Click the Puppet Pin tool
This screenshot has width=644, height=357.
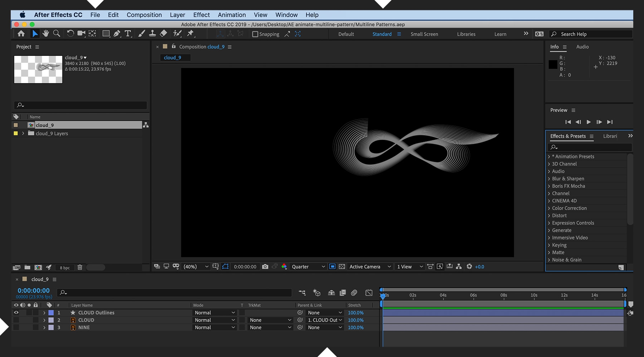(x=191, y=33)
